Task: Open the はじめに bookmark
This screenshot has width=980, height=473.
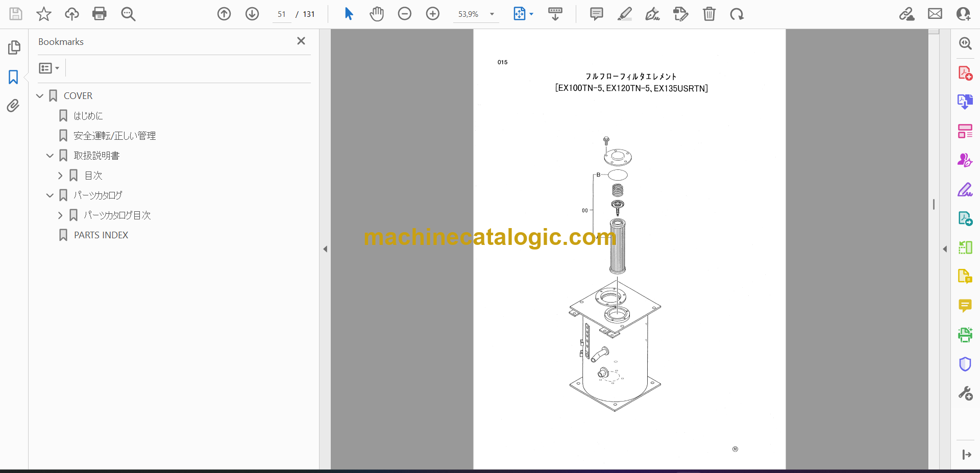Action: click(x=88, y=116)
